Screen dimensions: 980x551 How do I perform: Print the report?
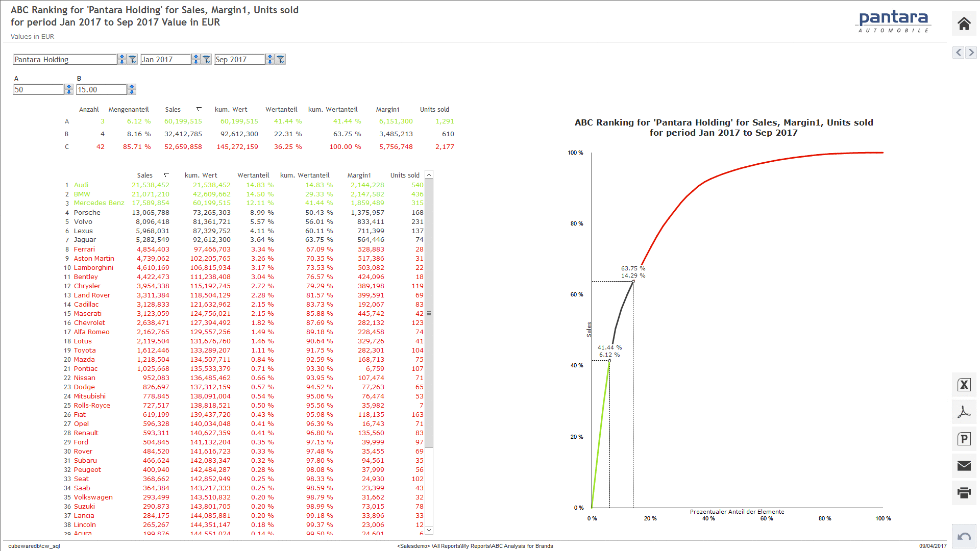click(964, 493)
